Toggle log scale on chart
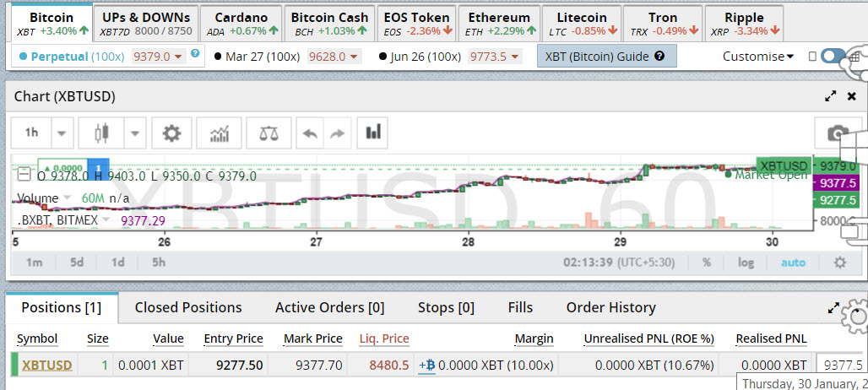This screenshot has height=390, width=868. point(745,263)
